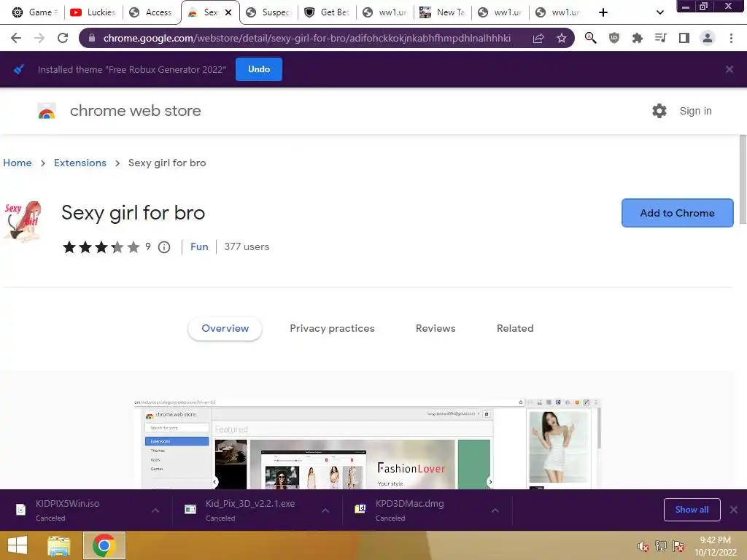
Task: Dismiss the installed theme notification bar
Action: (x=729, y=69)
